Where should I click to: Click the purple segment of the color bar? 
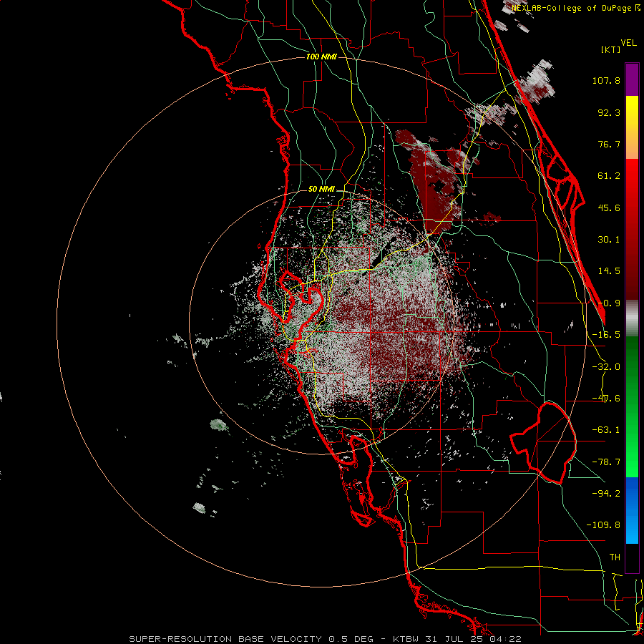[632, 79]
